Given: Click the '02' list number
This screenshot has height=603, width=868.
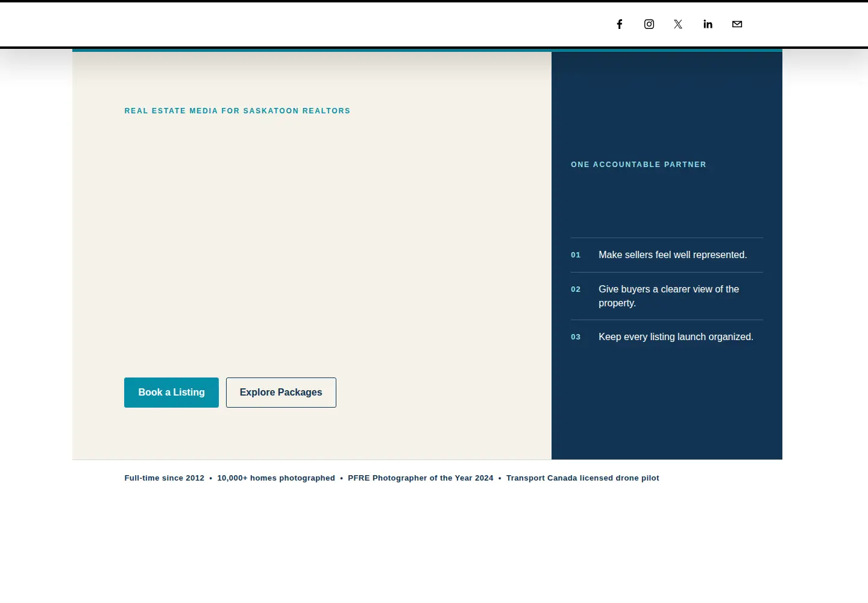Looking at the screenshot, I should click(x=576, y=289).
